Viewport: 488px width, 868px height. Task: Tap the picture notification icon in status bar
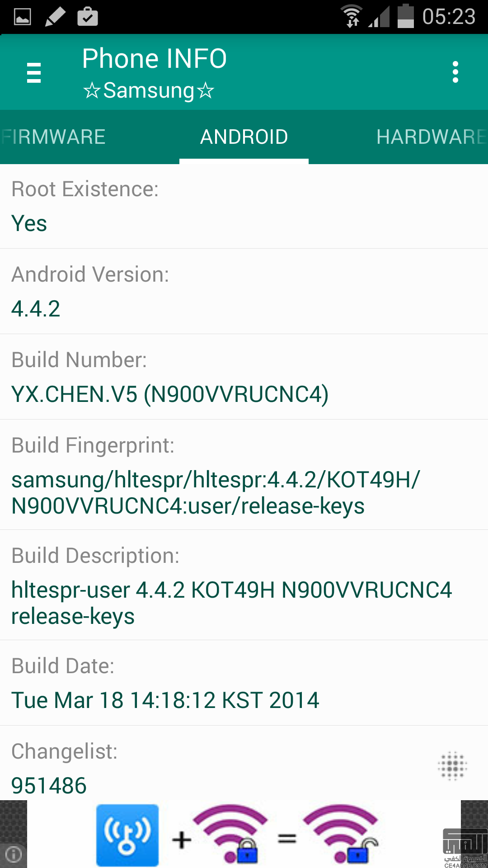point(22,17)
